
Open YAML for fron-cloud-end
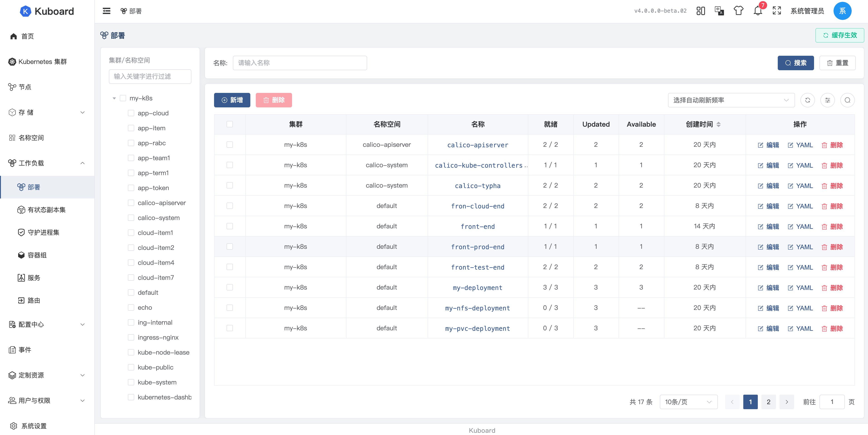click(x=800, y=206)
